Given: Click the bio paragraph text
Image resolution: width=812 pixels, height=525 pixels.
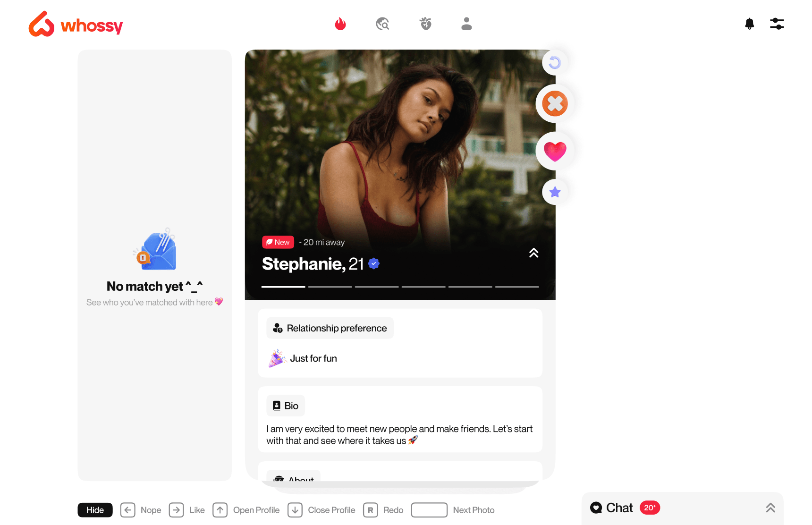Looking at the screenshot, I should coord(399,435).
